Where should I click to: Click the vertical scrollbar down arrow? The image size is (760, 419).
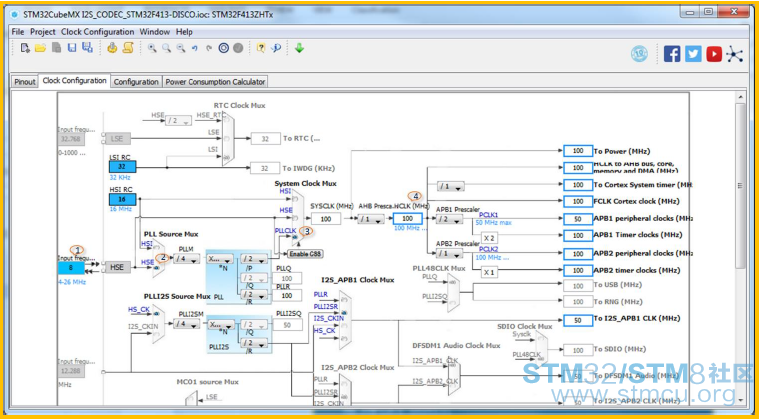pos(741,401)
